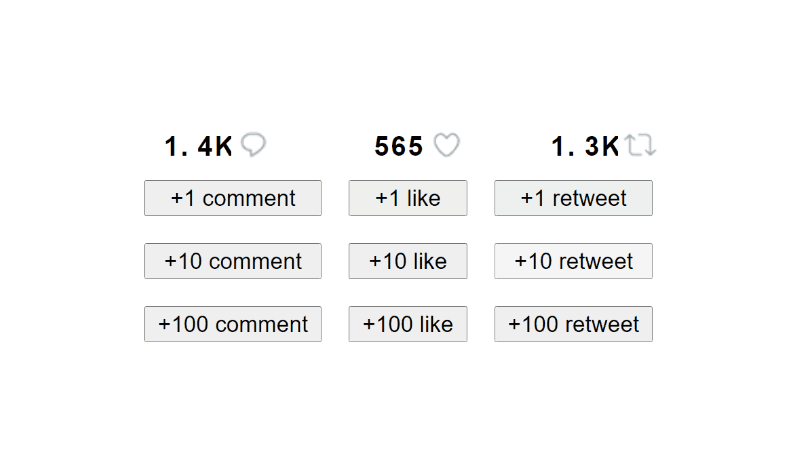Click the 1.4K comment count

point(199,147)
